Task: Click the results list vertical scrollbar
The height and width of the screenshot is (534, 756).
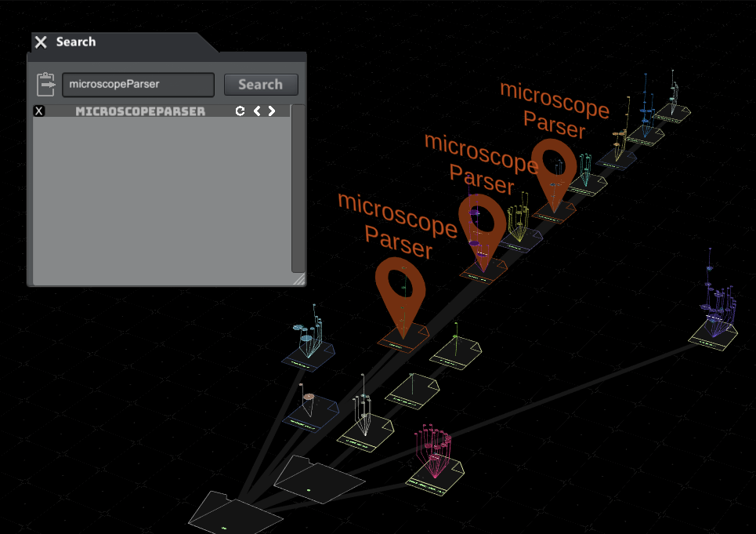Action: [x=298, y=188]
